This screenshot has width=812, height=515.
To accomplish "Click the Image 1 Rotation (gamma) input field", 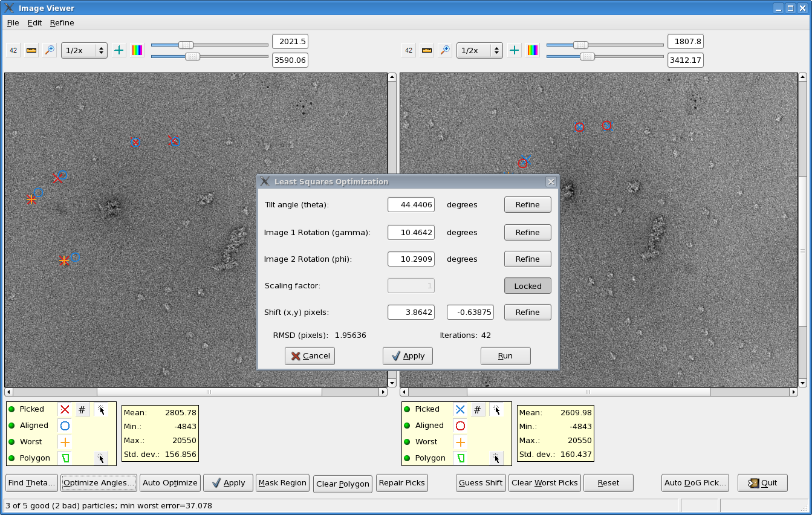I will coord(411,233).
